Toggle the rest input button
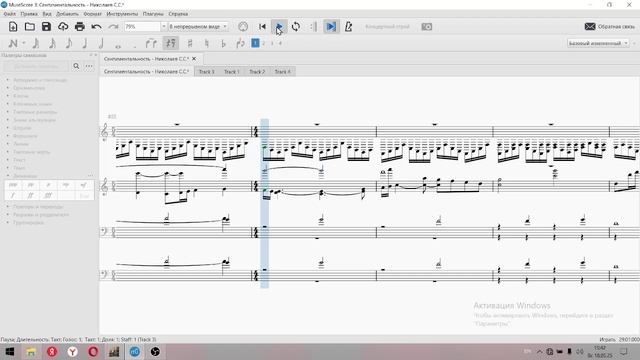Viewport: 640px width, 360px height. coord(171,43)
